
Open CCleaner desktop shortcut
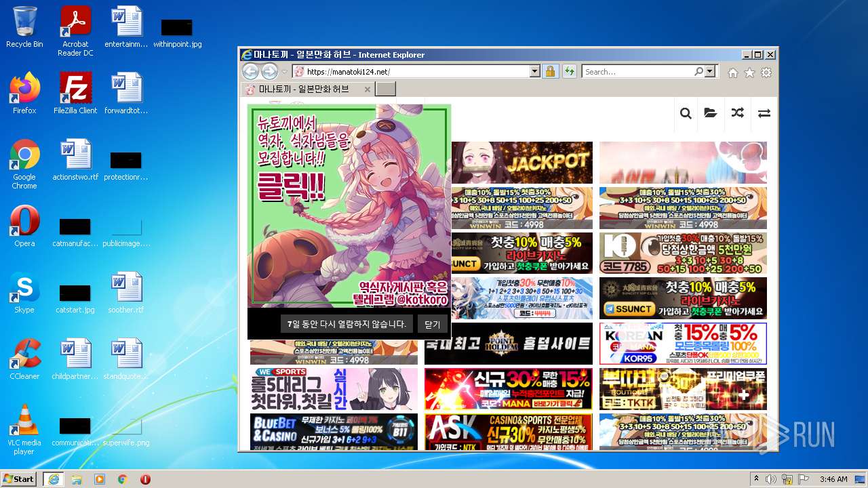click(24, 359)
